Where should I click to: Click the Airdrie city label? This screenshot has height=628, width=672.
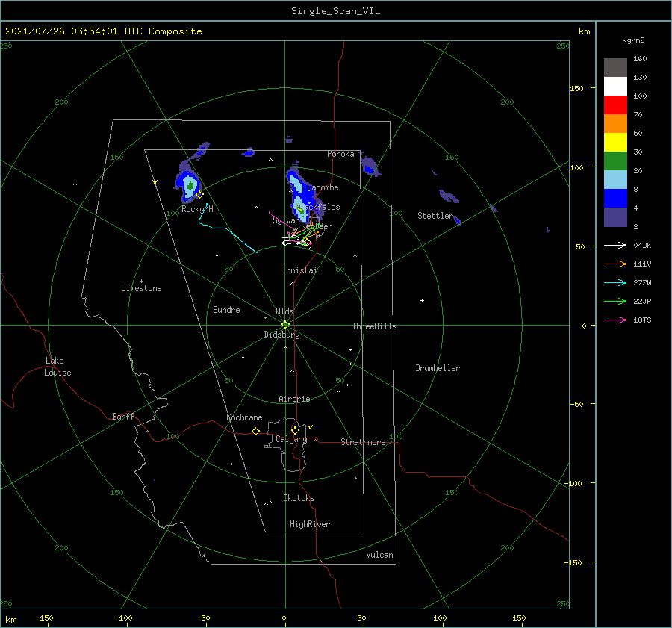pyautogui.click(x=294, y=399)
